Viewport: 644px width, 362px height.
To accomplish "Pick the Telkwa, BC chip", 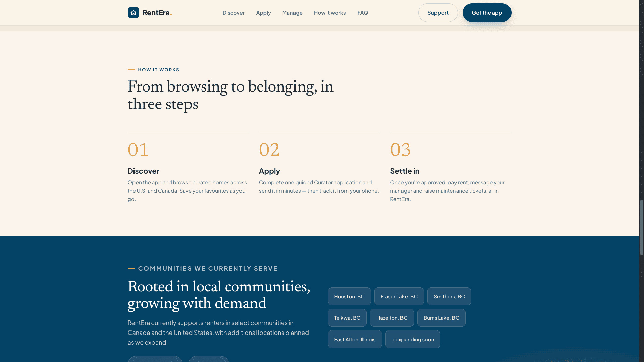I will (x=347, y=318).
